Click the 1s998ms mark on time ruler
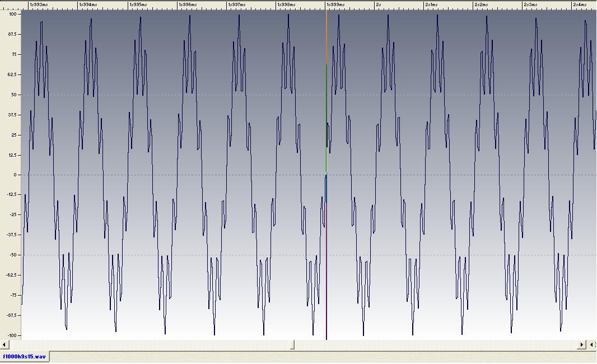The width and height of the screenshot is (597, 364). tap(286, 4)
